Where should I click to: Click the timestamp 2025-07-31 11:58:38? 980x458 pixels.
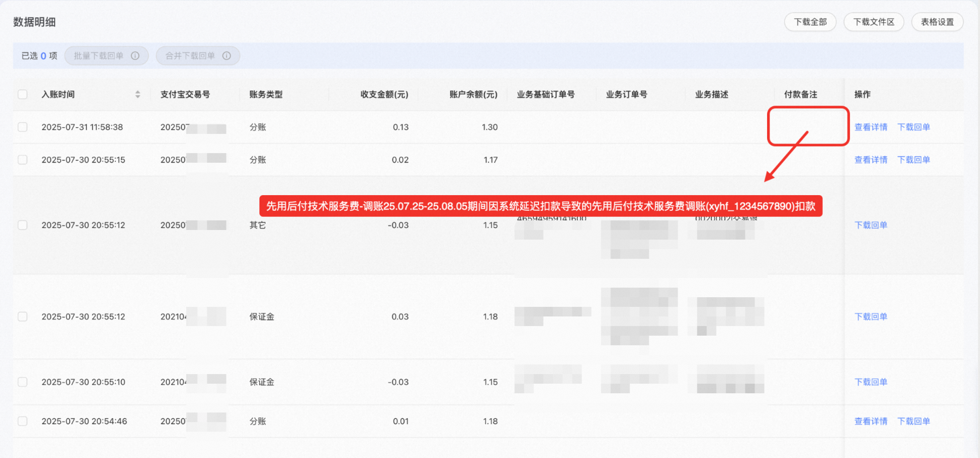tap(82, 127)
